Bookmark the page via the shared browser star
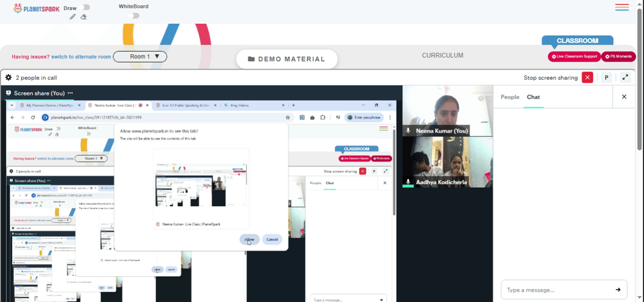This screenshot has height=302, width=644. 287,117
